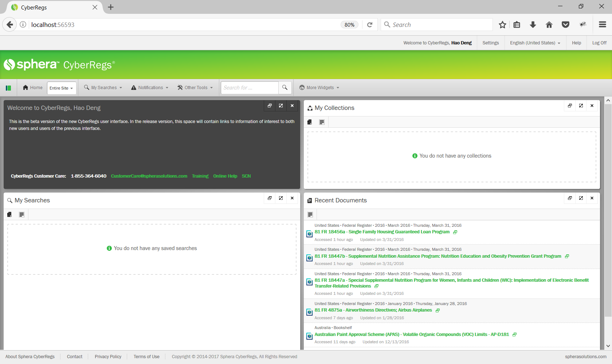Expand the My Collections widget fullscreen
This screenshot has height=364, width=612.
click(x=581, y=106)
